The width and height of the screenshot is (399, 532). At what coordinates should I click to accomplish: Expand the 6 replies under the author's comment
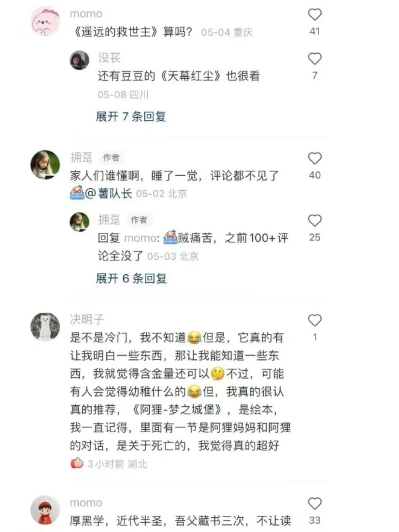coord(131,278)
